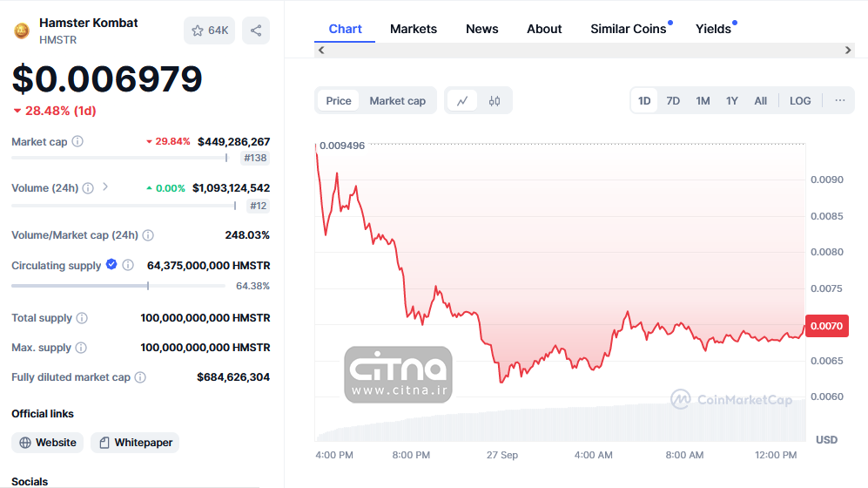Click the info icon beside Fully diluted market cap

pos(140,377)
